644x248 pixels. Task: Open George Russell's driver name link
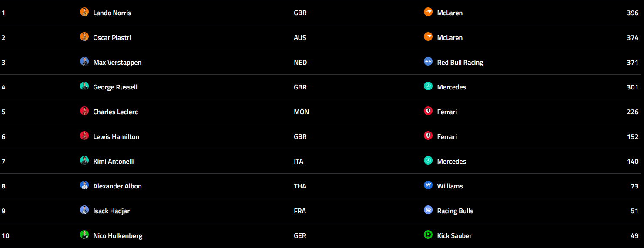[115, 87]
